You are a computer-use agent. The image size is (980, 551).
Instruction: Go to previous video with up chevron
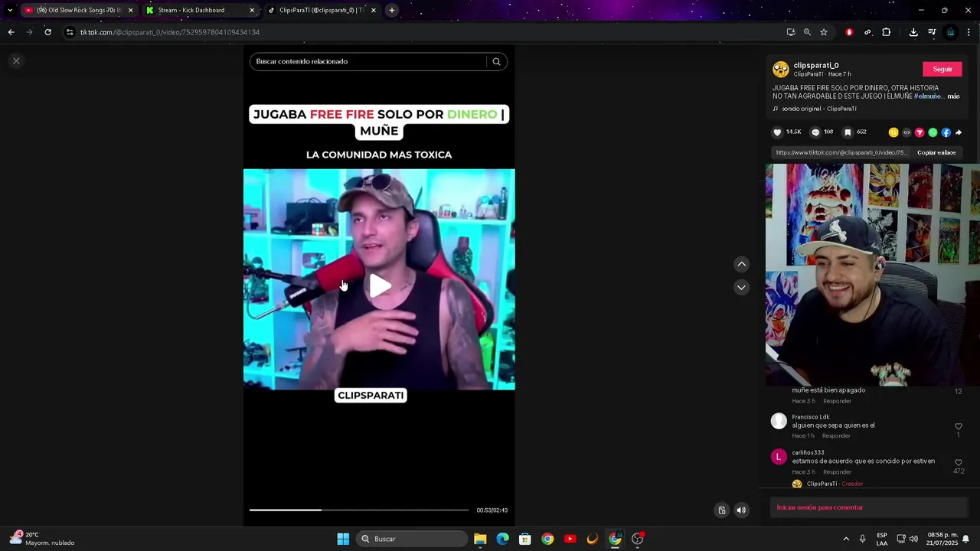tap(741, 264)
